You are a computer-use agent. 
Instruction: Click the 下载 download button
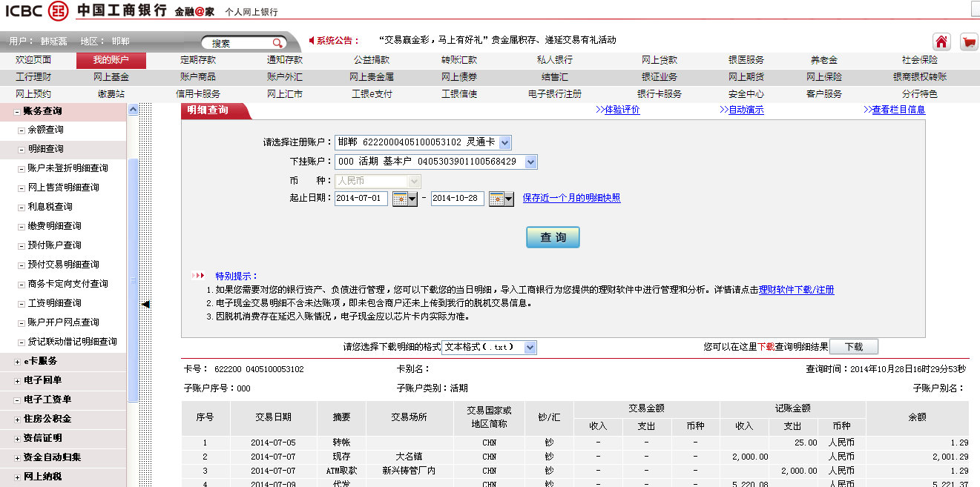853,347
